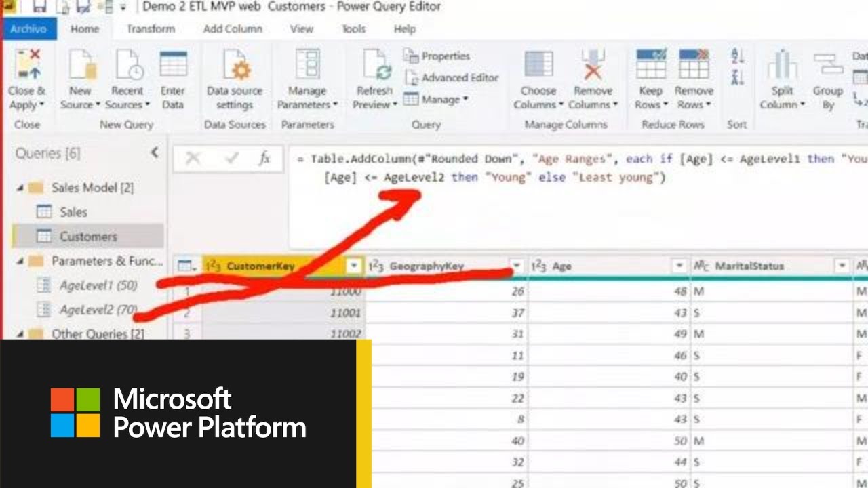This screenshot has width=868, height=488.
Task: Click the save icon in title bar
Action: click(39, 7)
